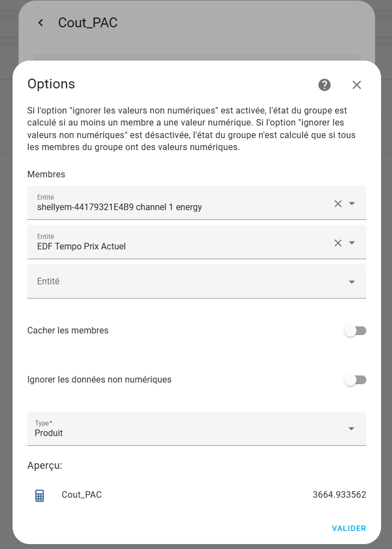This screenshot has height=549, width=392.
Task: Click the calculator icon next to Cout_PAC
Action: point(40,496)
